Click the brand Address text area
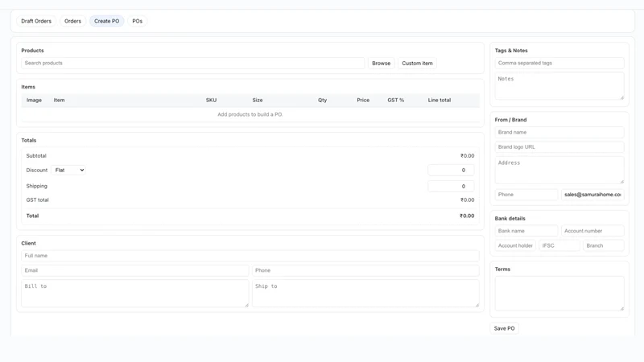The image size is (644, 362). click(559, 170)
